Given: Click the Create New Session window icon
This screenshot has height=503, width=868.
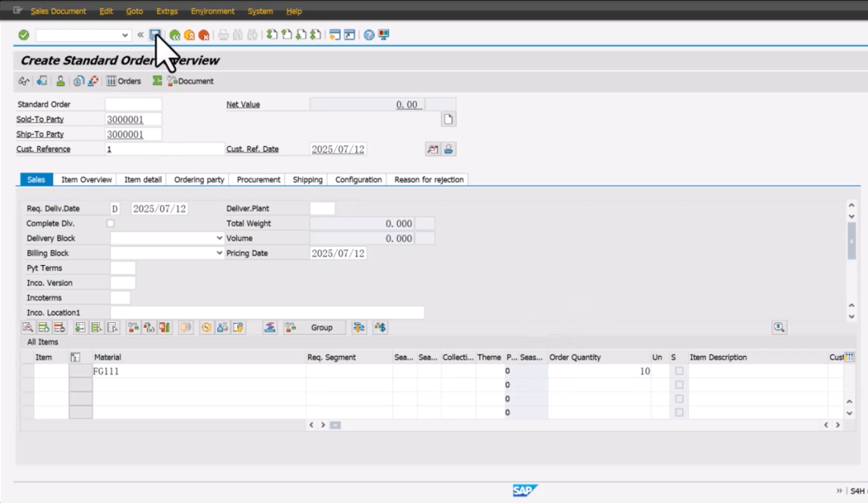Looking at the screenshot, I should [334, 35].
